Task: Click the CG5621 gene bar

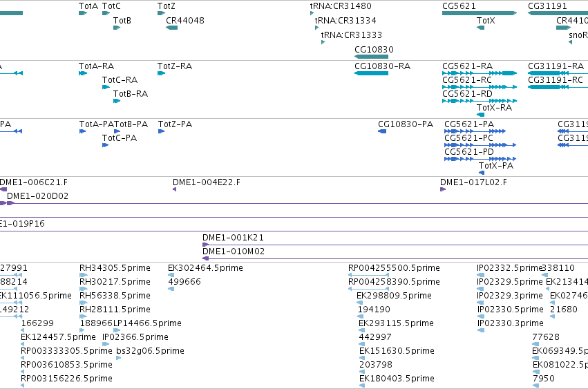Action: (x=480, y=13)
